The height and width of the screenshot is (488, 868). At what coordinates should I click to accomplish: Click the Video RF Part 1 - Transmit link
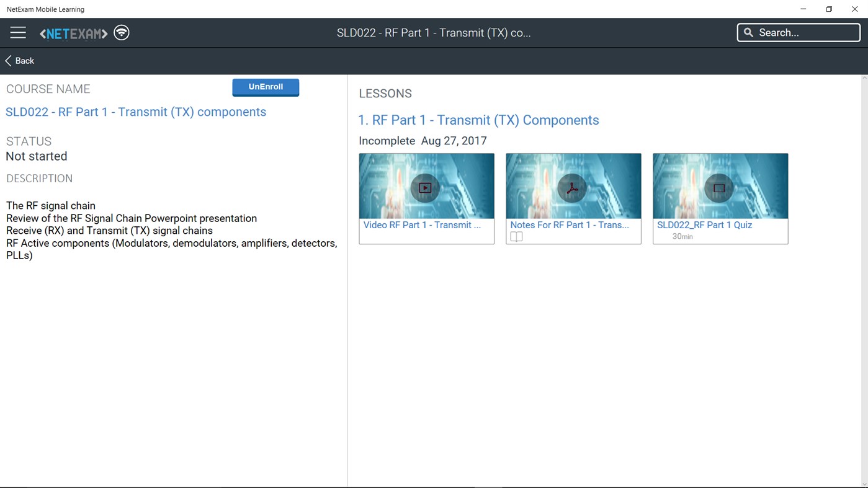click(x=422, y=224)
